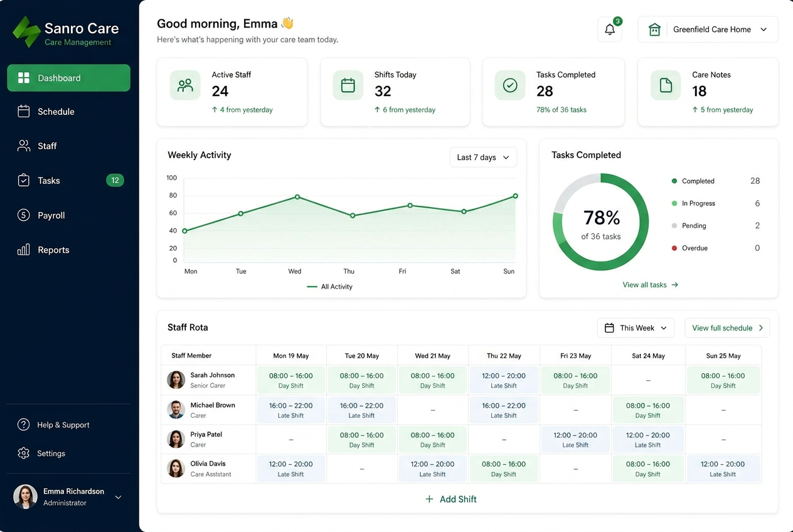Click the Mon 19 May column header
This screenshot has height=532, width=793.
click(291, 356)
